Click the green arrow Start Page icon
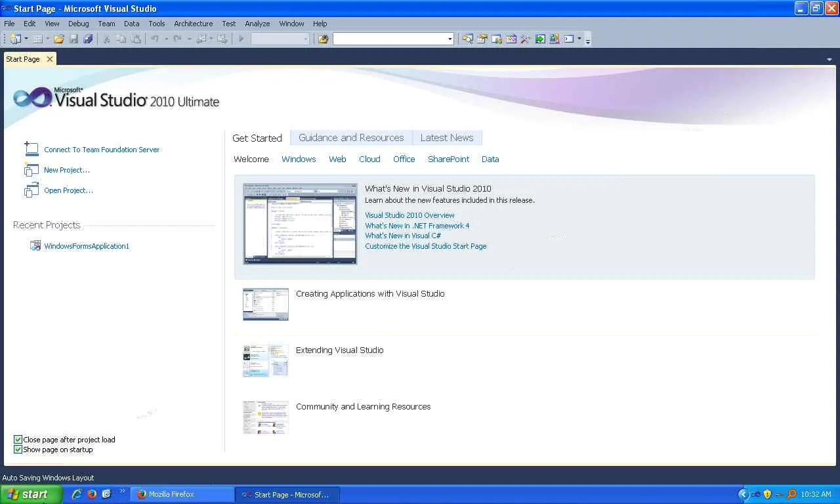The image size is (840, 504). coord(540,39)
